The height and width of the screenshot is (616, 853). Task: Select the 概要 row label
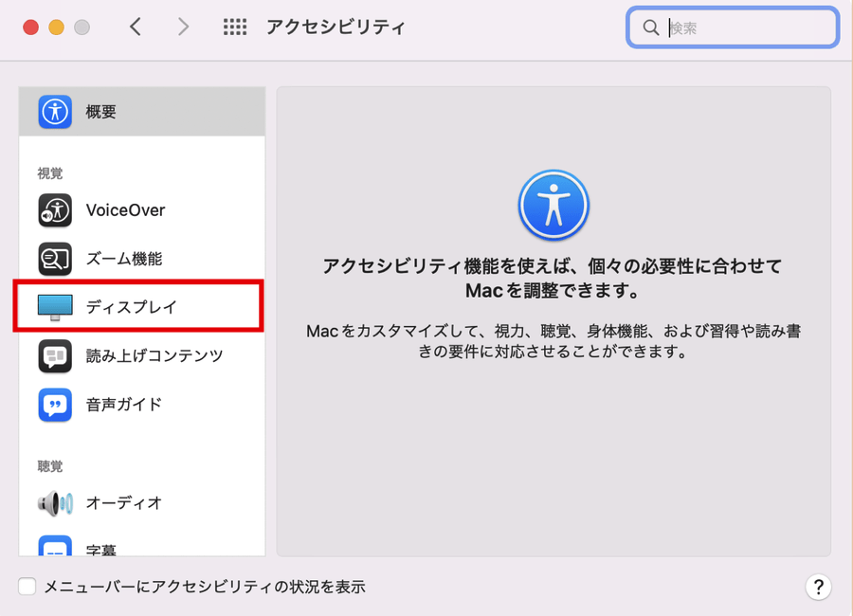click(101, 112)
